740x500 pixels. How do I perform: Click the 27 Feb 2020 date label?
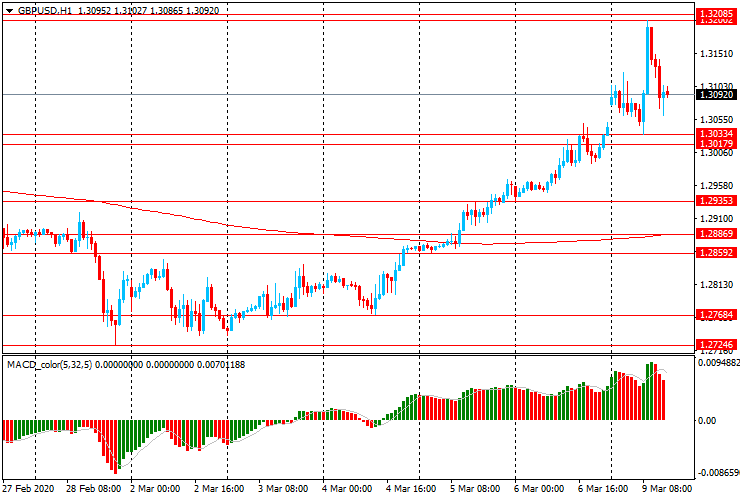pyautogui.click(x=29, y=490)
